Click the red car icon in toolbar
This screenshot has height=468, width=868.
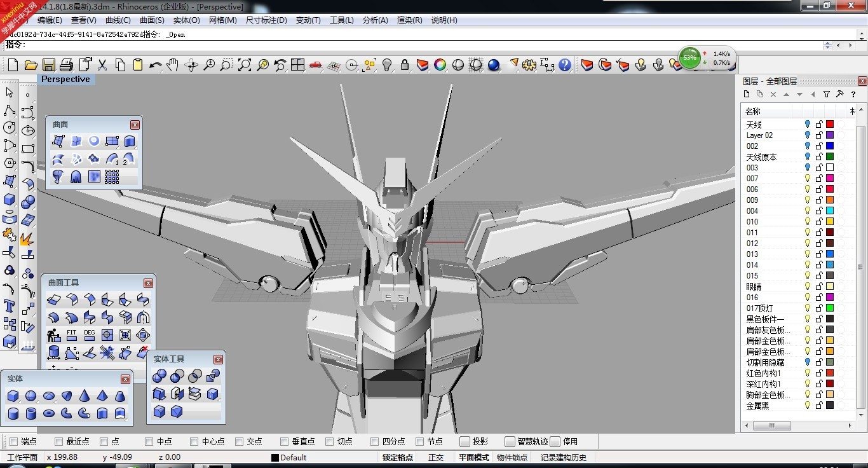click(x=316, y=65)
